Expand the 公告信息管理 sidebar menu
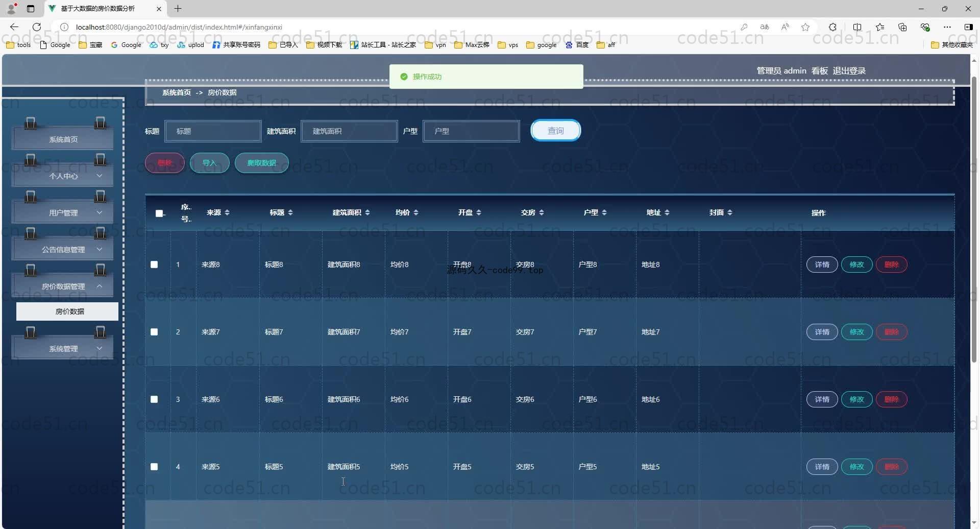 coord(63,249)
